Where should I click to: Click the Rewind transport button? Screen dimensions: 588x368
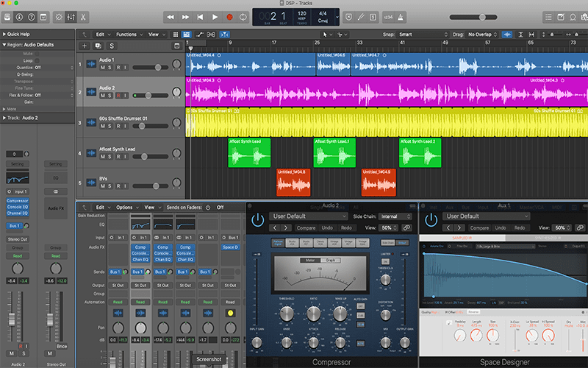pyautogui.click(x=171, y=16)
